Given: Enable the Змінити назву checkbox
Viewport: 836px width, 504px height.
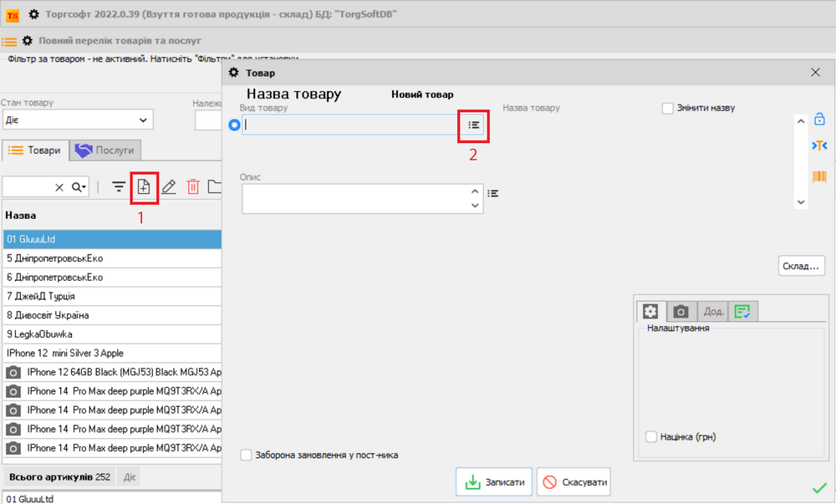Looking at the screenshot, I should click(668, 108).
